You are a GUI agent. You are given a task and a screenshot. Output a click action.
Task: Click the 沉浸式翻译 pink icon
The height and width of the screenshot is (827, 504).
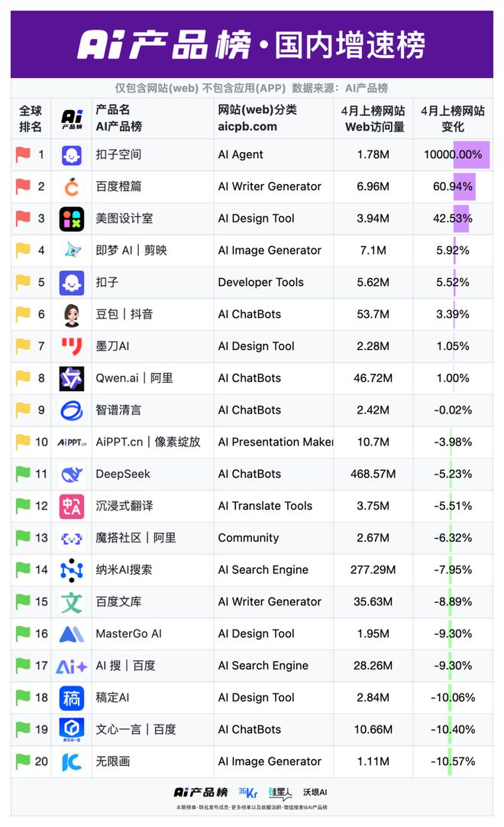pos(71,506)
